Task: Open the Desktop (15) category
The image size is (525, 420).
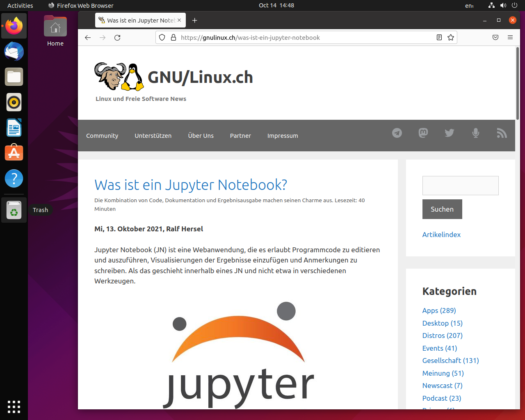Action: [x=443, y=323]
